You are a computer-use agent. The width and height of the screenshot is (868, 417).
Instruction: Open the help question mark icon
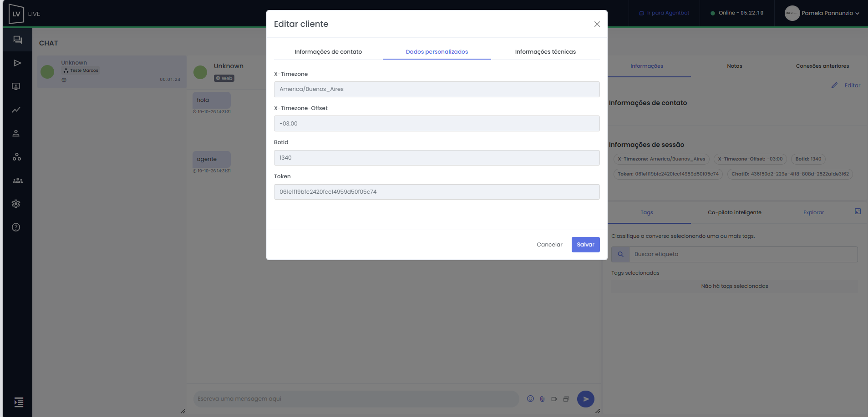click(x=16, y=227)
